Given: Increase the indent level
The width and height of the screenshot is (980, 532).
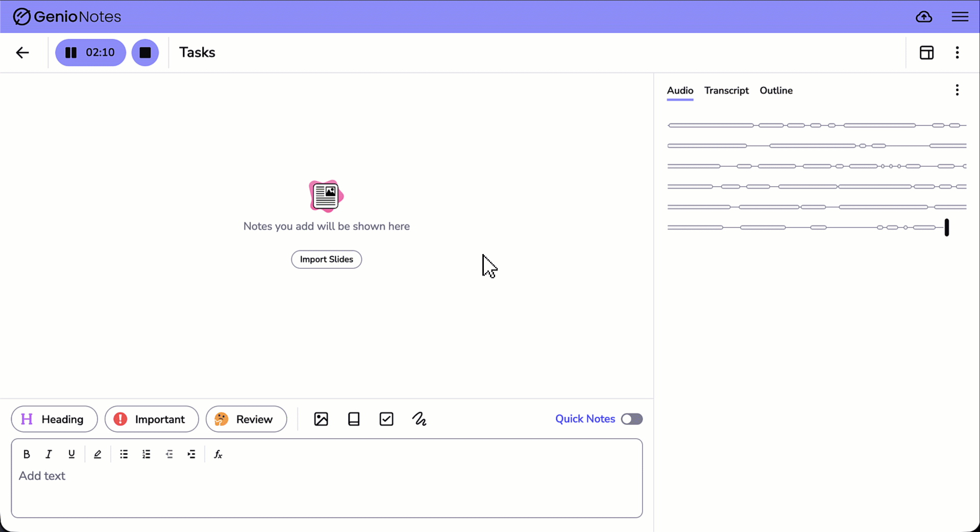Looking at the screenshot, I should click(191, 454).
